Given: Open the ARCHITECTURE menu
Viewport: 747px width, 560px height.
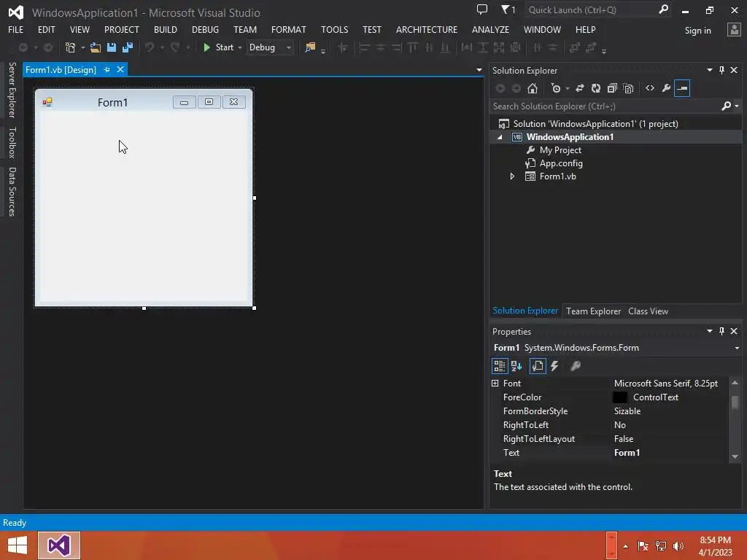Looking at the screenshot, I should click(x=426, y=29).
